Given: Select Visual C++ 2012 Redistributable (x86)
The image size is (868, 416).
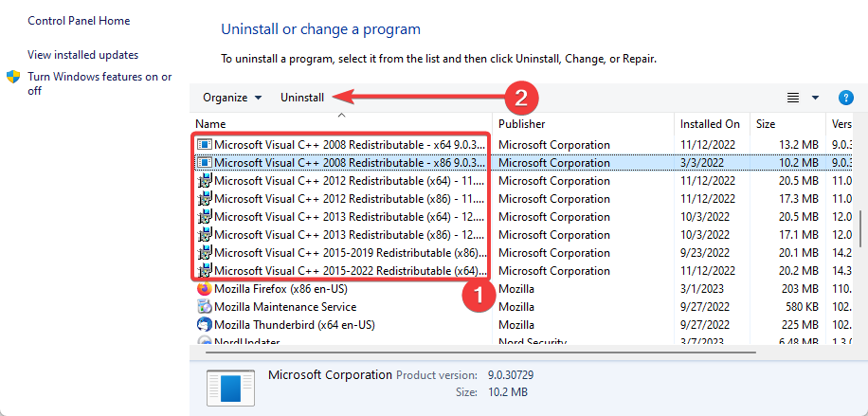Looking at the screenshot, I should coord(351,199).
